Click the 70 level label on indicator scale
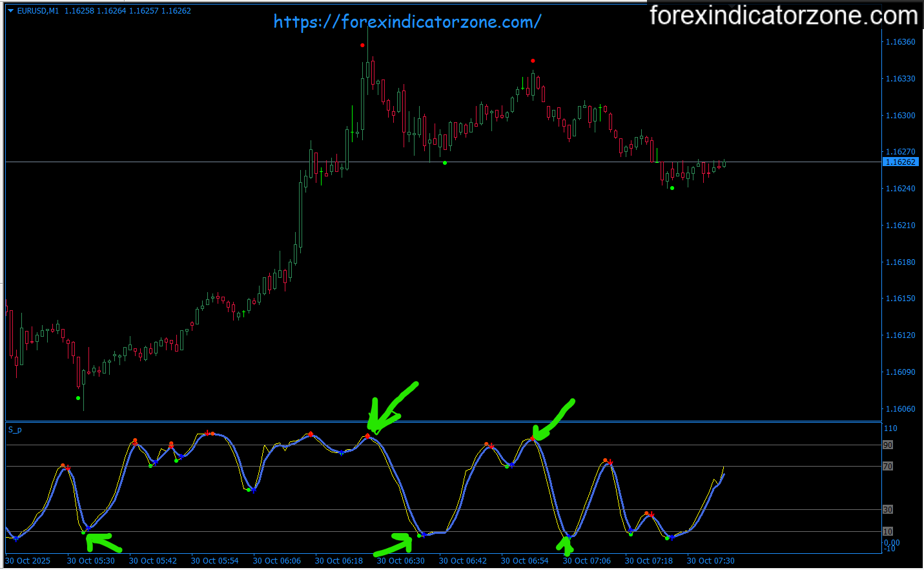 point(888,467)
